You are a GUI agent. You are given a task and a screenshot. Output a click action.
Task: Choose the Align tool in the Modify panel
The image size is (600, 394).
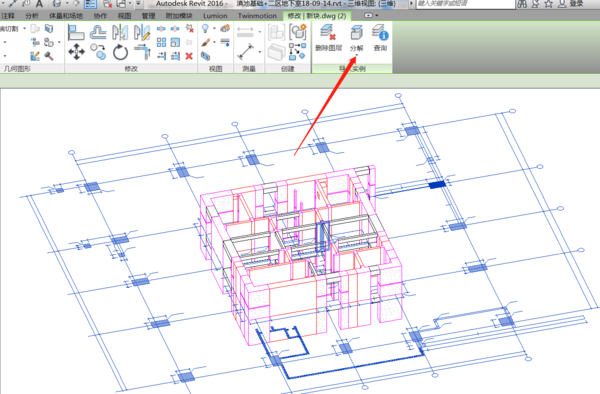click(x=76, y=32)
